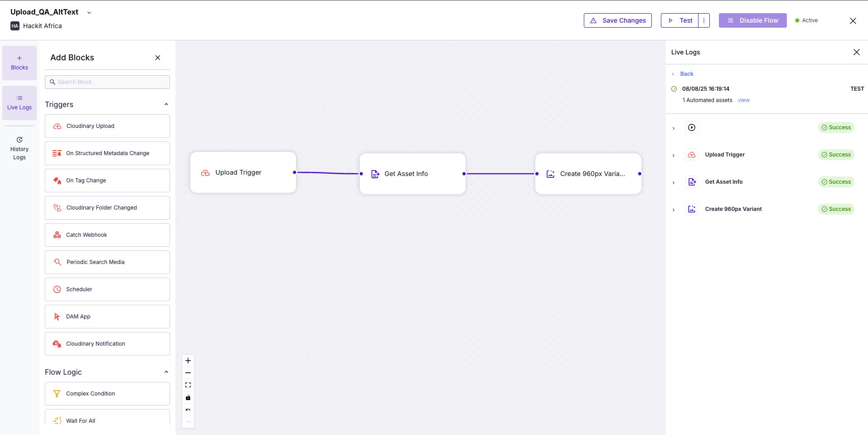The height and width of the screenshot is (435, 868).
Task: Fit the flow to the screen
Action: click(188, 385)
